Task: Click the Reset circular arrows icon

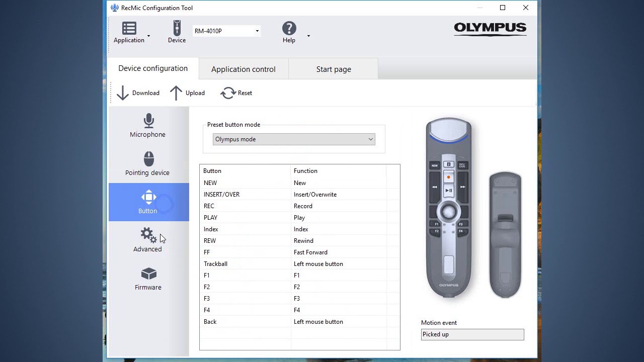Action: click(x=228, y=93)
